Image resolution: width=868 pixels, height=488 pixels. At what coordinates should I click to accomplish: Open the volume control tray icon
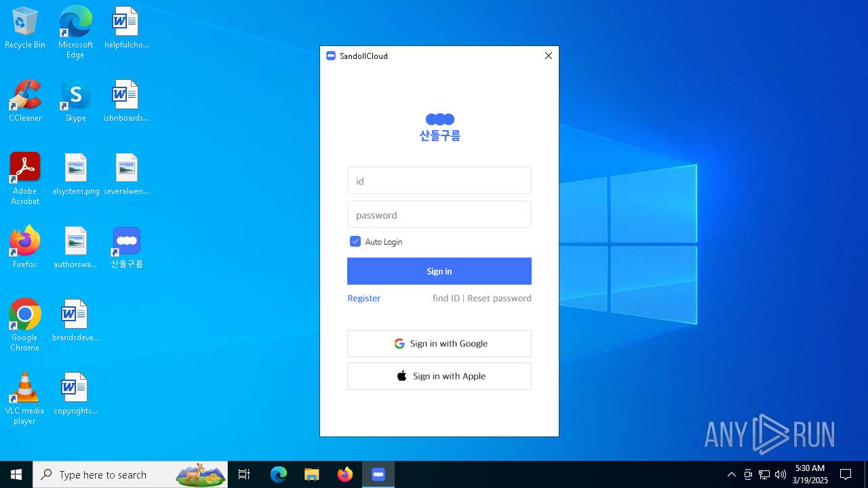781,474
